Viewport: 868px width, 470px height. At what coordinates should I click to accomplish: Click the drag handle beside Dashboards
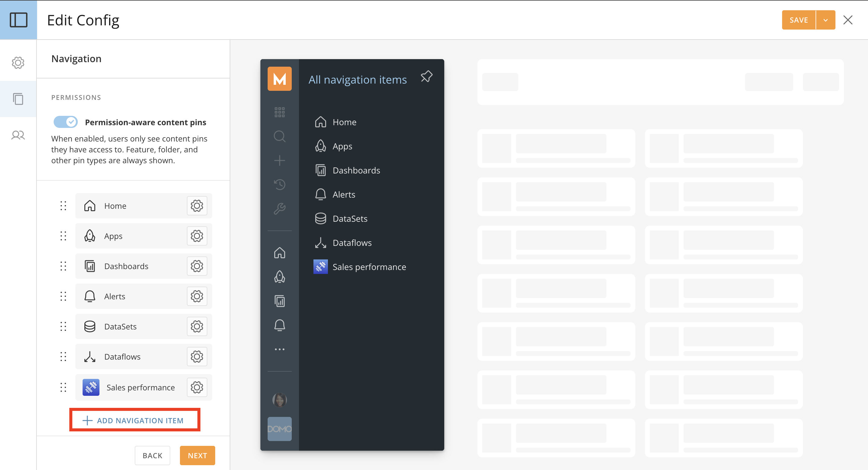click(63, 266)
